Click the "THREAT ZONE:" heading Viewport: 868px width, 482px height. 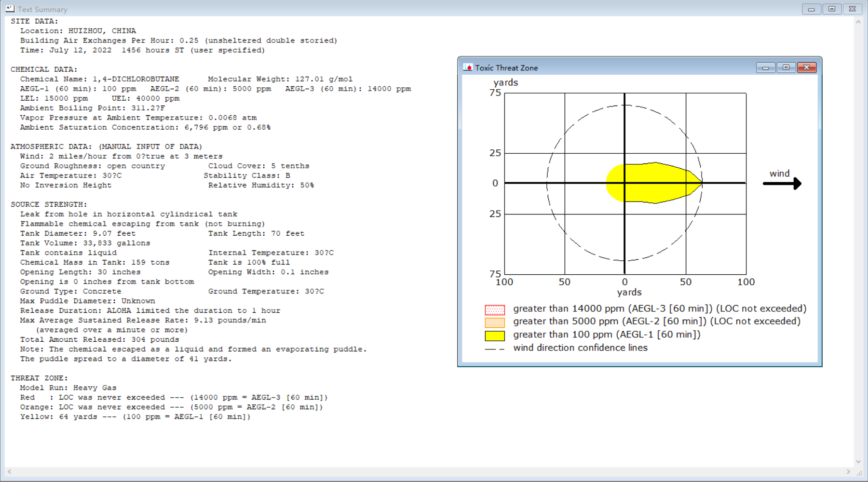pyautogui.click(x=39, y=378)
